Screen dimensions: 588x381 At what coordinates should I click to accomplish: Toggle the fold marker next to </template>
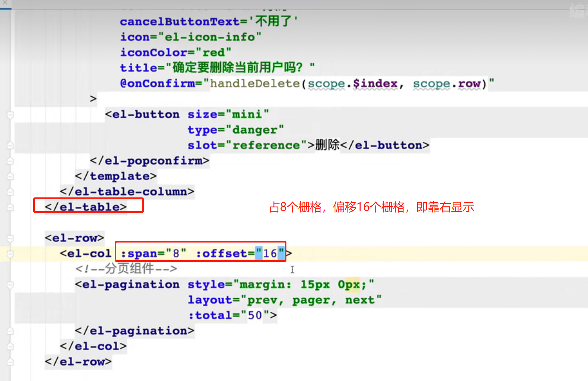[x=10, y=176]
